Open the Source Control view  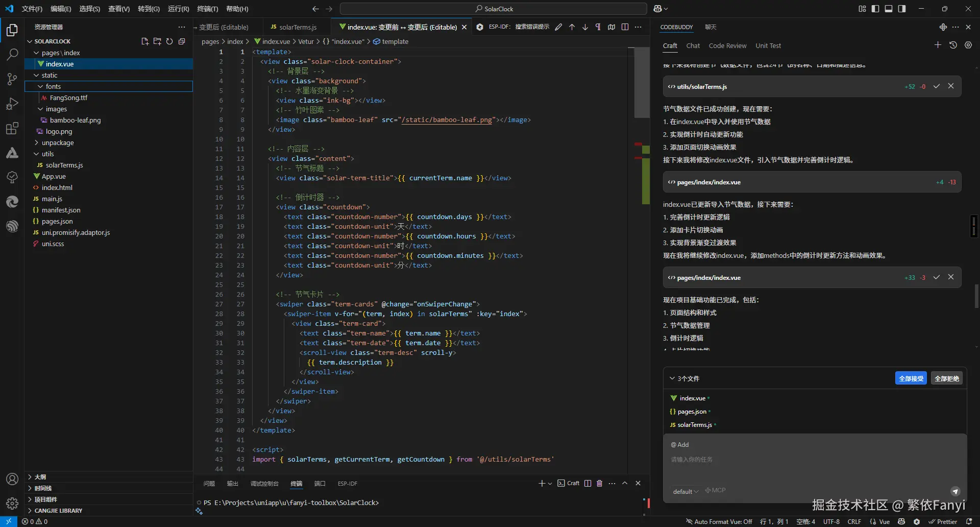click(x=12, y=79)
